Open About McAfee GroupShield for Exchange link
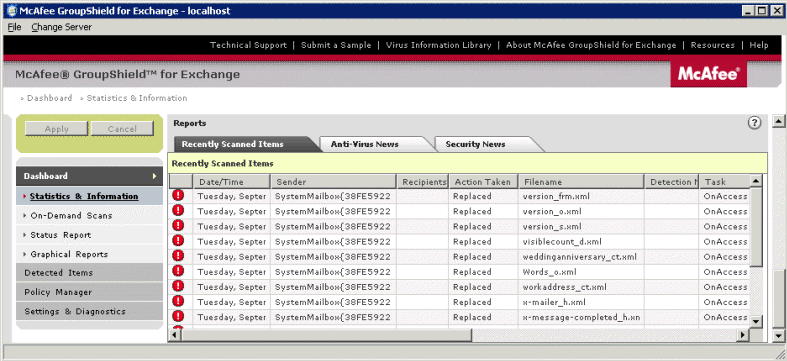The image size is (787, 361). 591,45
